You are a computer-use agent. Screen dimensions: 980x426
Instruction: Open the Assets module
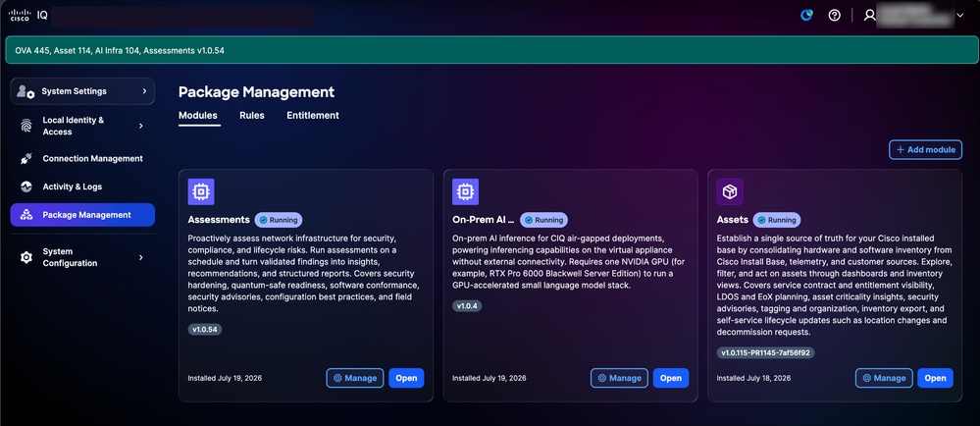[935, 378]
